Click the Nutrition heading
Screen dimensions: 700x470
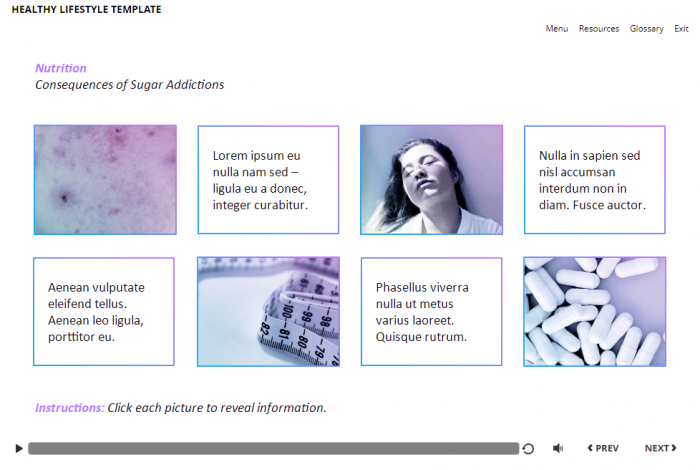pyautogui.click(x=61, y=68)
